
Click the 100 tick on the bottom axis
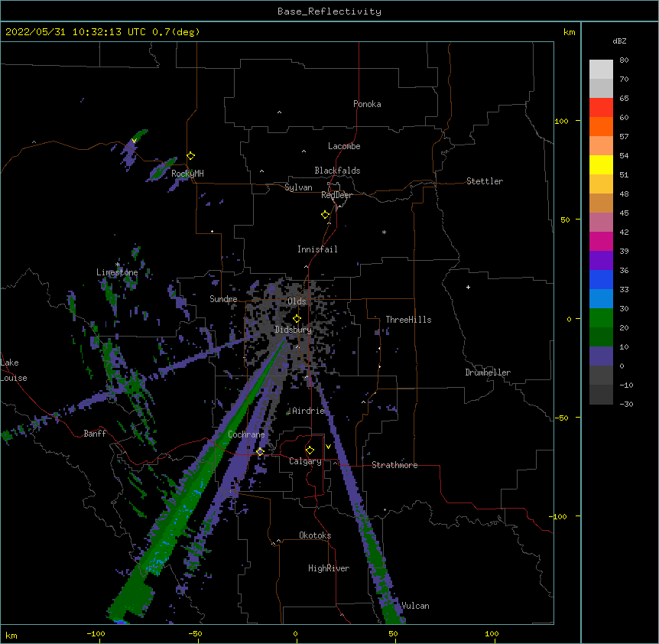pyautogui.click(x=492, y=633)
